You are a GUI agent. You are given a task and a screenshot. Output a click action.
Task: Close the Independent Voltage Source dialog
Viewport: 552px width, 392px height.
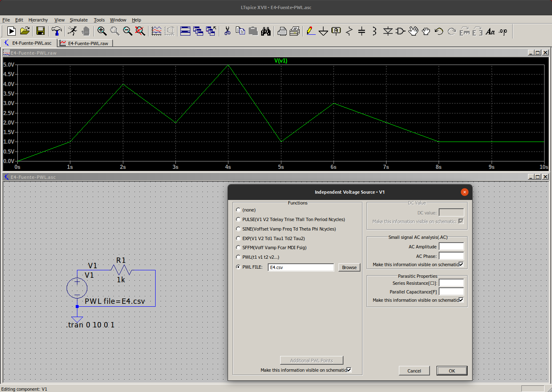(x=465, y=192)
